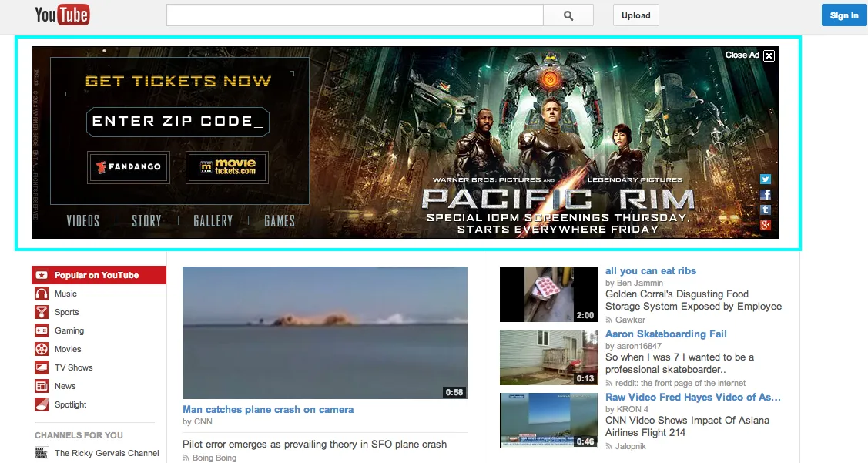Click Golden Corral's Disgusting Food description
Image resolution: width=868 pixels, height=463 pixels.
tap(693, 300)
